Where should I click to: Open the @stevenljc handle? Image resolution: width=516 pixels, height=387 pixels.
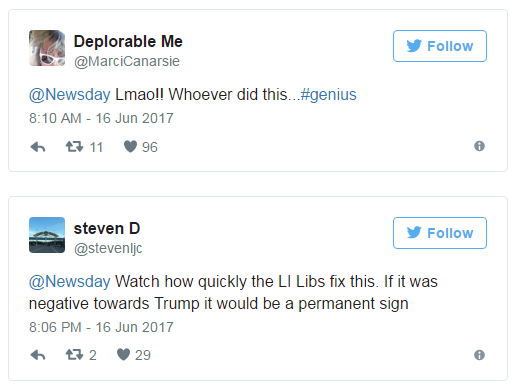(x=108, y=248)
